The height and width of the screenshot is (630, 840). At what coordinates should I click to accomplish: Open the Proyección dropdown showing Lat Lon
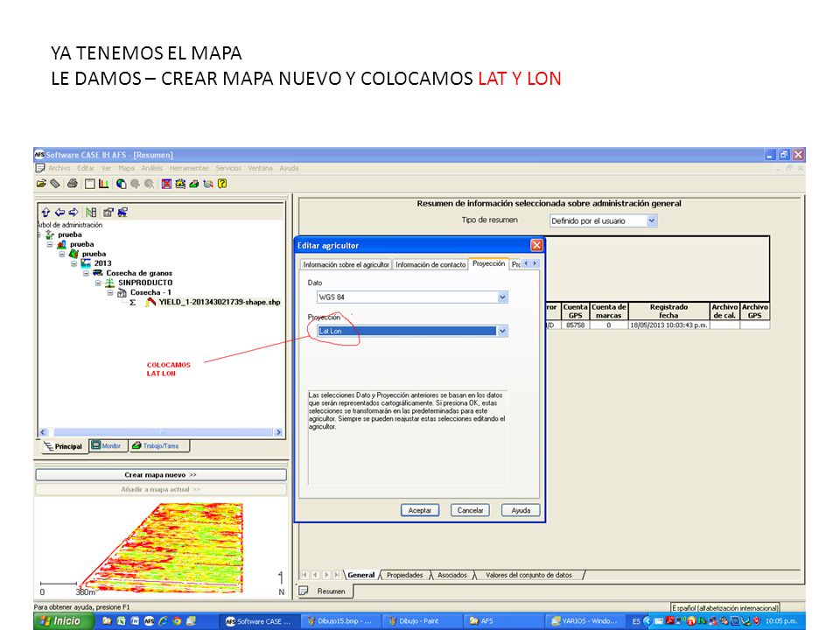coord(502,331)
